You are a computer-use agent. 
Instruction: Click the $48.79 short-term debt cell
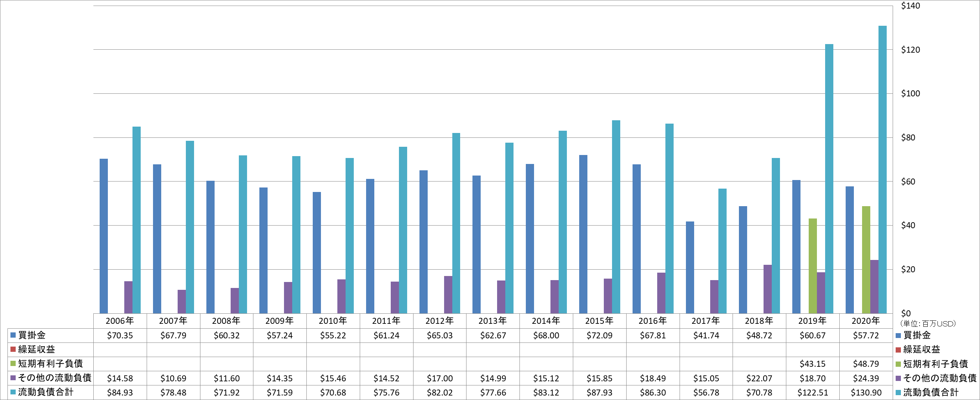tap(865, 364)
